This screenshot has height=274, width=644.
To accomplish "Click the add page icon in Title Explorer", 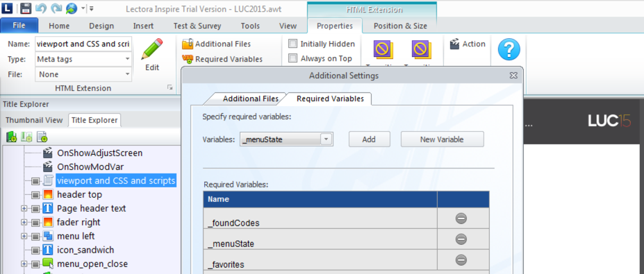I will (x=42, y=137).
